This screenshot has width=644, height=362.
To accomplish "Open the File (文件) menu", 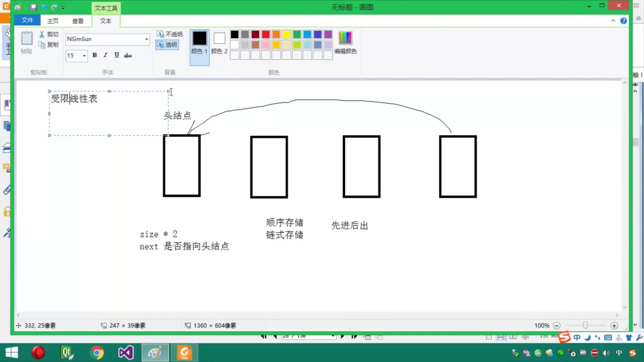I will click(x=27, y=20).
